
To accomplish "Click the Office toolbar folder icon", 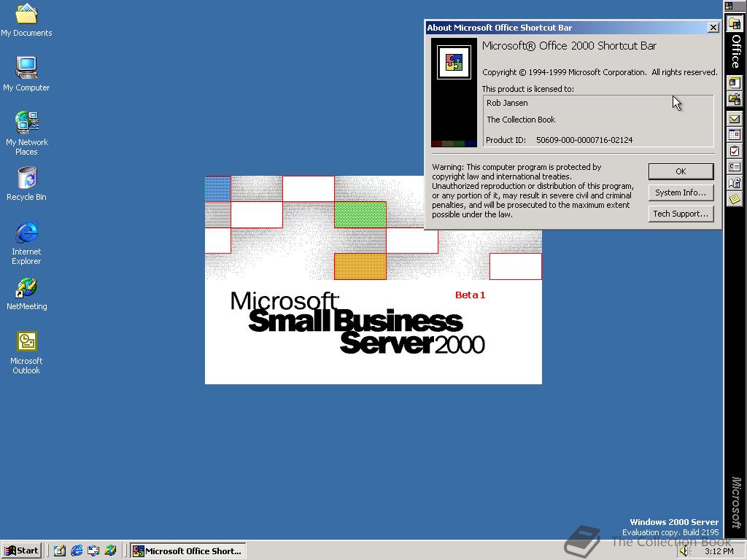I will coord(735,23).
